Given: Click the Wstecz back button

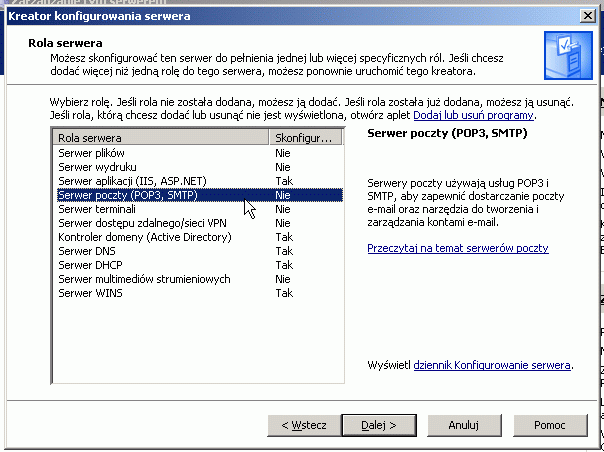Looking at the screenshot, I should [x=304, y=425].
